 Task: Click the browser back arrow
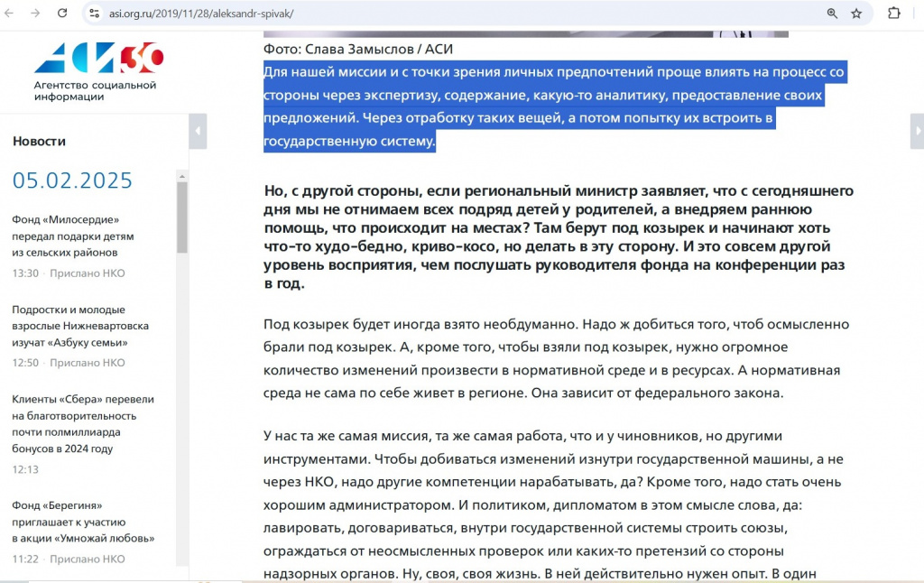[x=10, y=14]
